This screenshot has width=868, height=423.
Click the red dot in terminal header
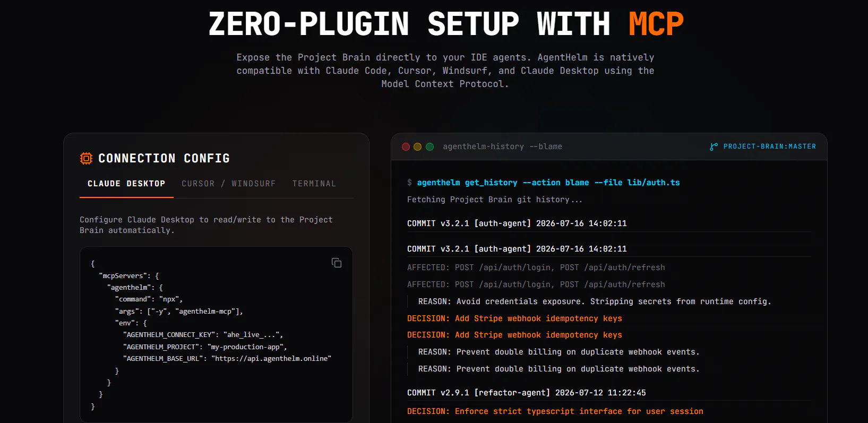[406, 146]
